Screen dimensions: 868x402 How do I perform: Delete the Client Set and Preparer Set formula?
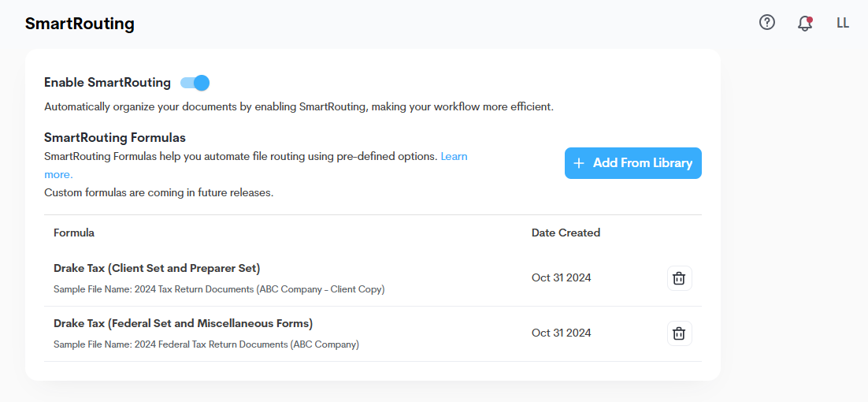coord(679,278)
